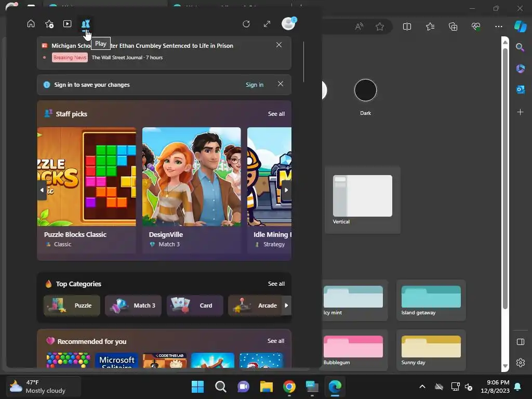This screenshot has height=399, width=532.
Task: Select the Play games tab icon
Action: (x=86, y=24)
